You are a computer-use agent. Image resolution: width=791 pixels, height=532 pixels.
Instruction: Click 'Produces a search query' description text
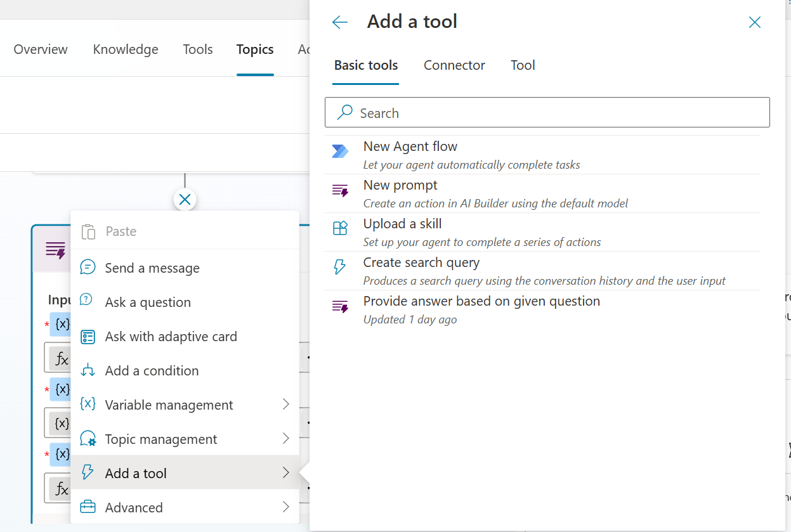544,281
